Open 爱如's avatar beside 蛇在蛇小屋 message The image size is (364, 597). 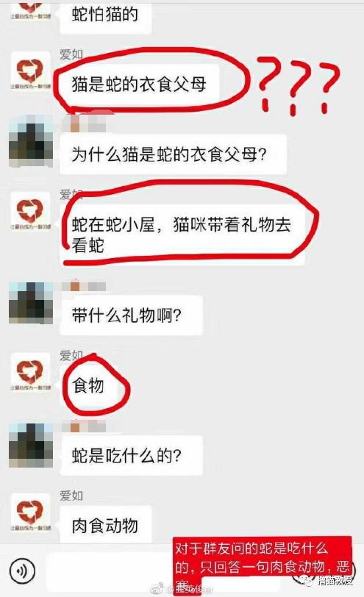30,212
